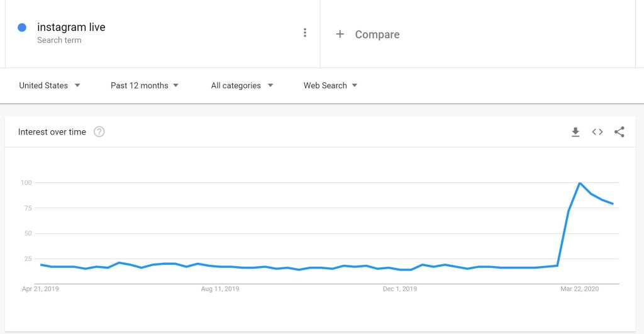Expand the Web Search type dropdown
Image resolution: width=644 pixels, height=334 pixels.
click(330, 86)
